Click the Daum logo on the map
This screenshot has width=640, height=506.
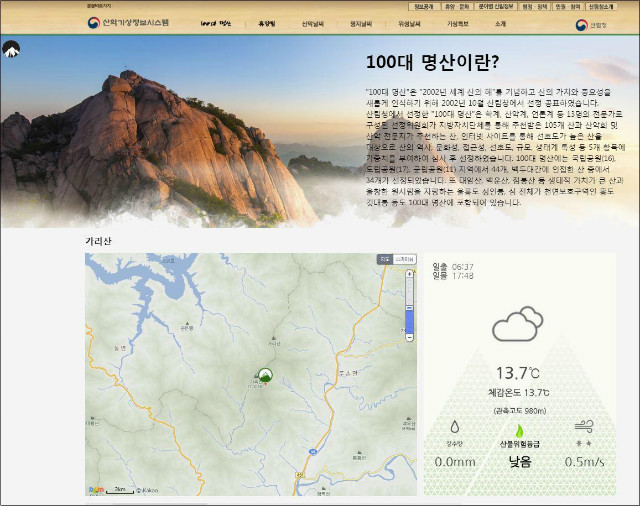[x=96, y=489]
